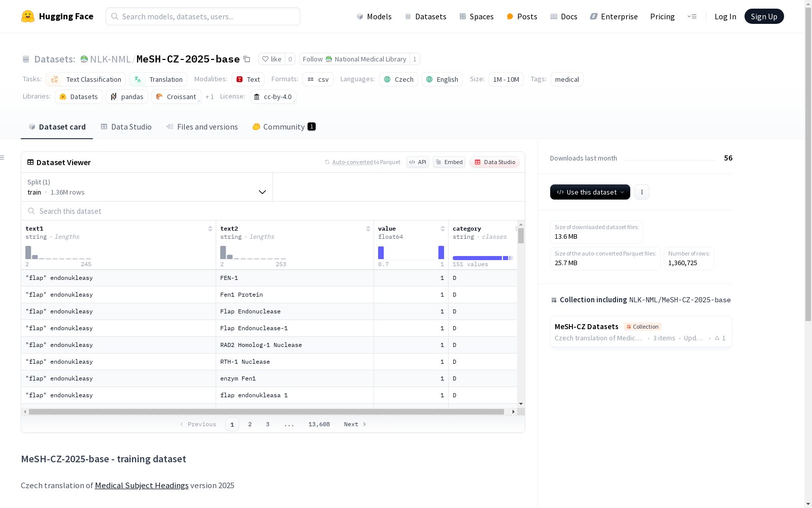Click the English language tag
This screenshot has height=508, width=812.
coord(442,79)
